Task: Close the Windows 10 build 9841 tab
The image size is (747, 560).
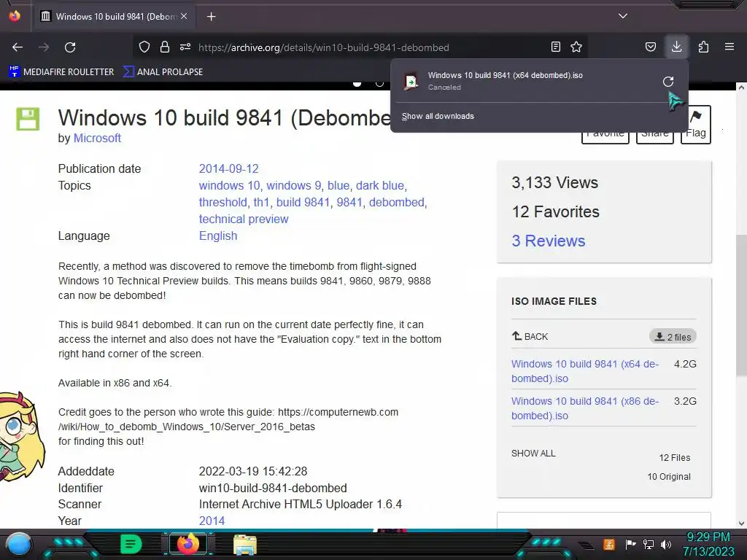Action: pos(184,16)
